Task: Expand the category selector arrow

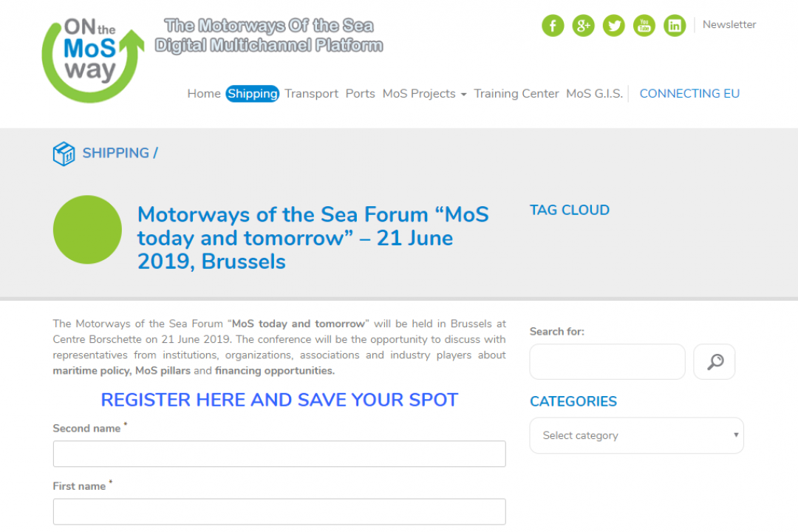Action: (x=736, y=435)
